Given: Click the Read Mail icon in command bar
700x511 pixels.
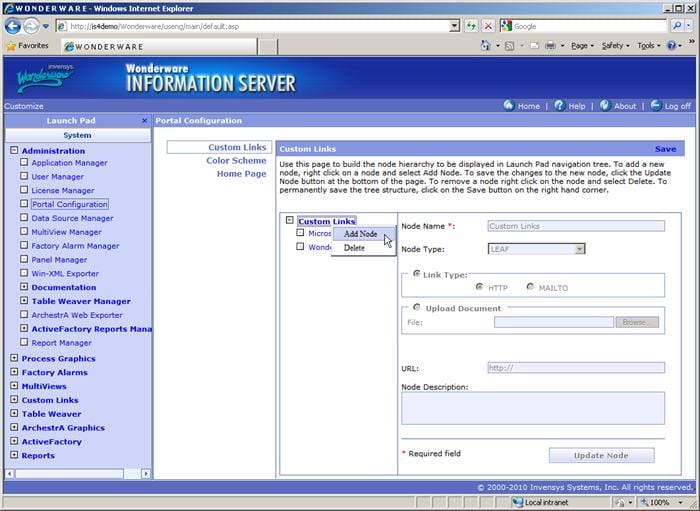Looking at the screenshot, I should 534,46.
